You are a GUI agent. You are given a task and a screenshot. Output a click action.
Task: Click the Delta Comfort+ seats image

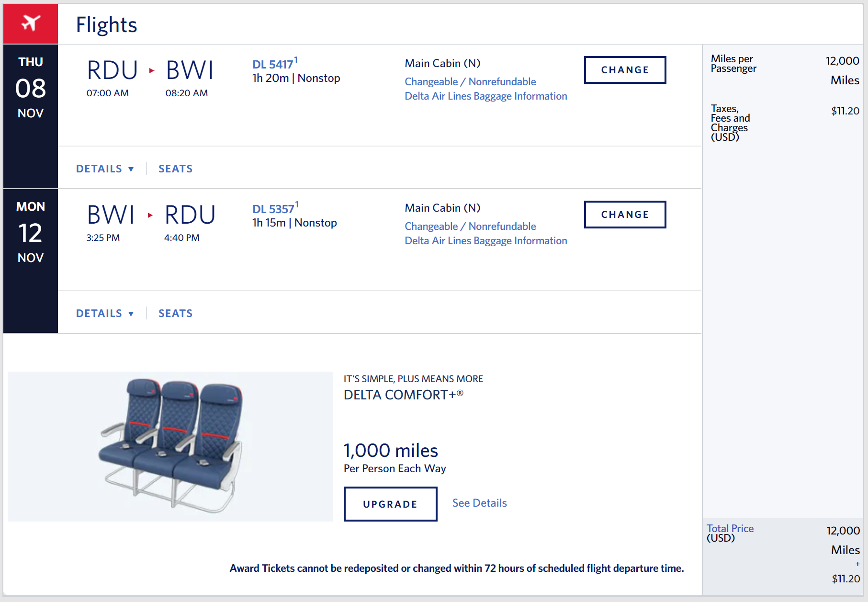click(170, 446)
